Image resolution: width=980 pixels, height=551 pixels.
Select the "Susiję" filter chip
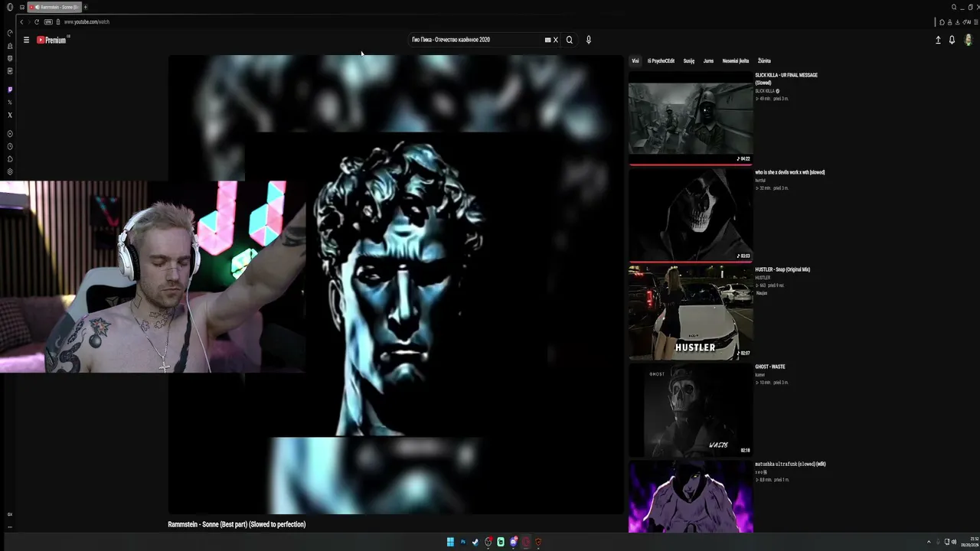pos(689,61)
